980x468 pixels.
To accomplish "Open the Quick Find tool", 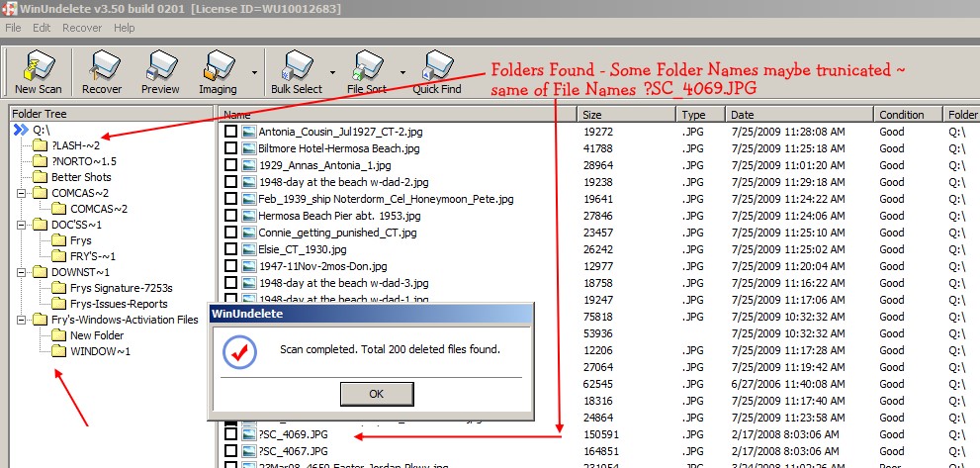I will (436, 71).
